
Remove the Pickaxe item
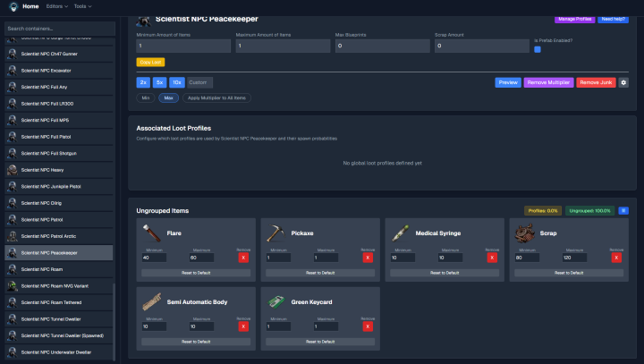368,258
